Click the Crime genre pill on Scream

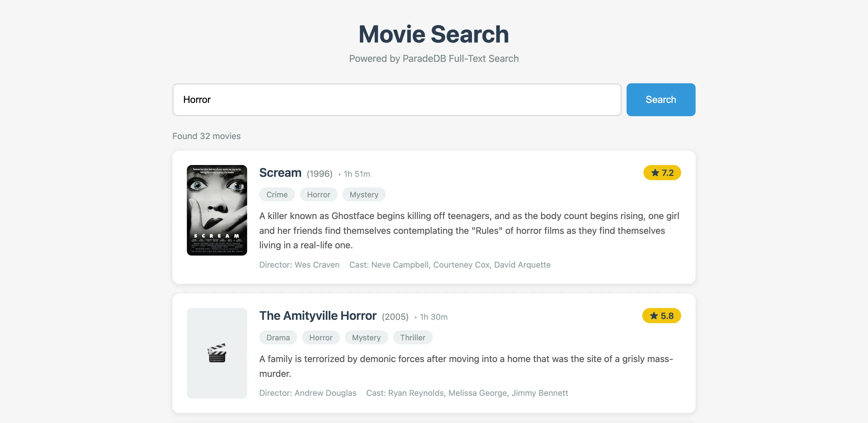pyautogui.click(x=277, y=194)
